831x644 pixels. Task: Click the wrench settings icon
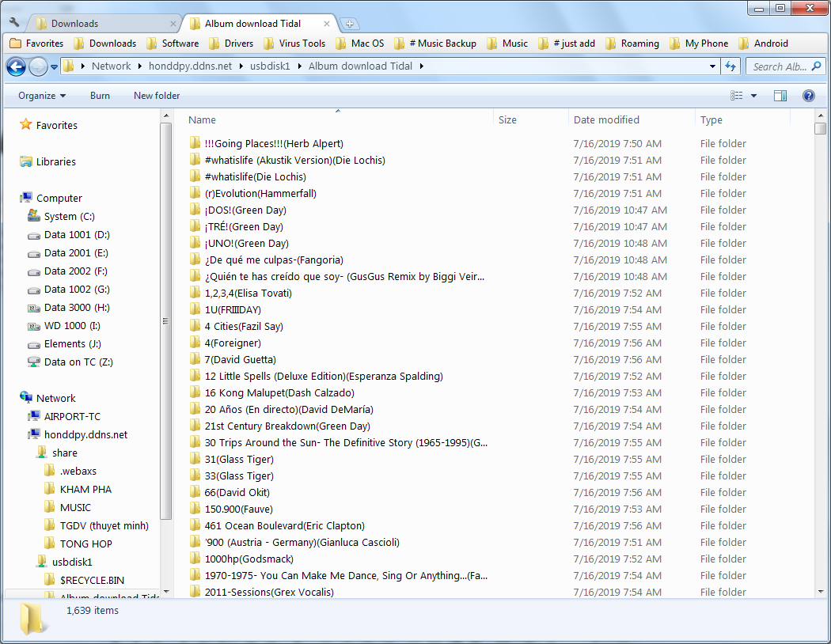coord(14,22)
